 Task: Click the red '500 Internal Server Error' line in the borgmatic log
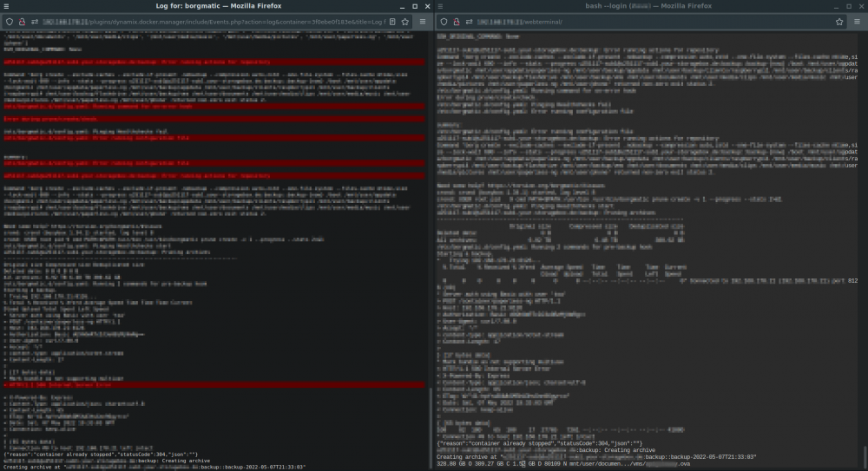point(214,384)
